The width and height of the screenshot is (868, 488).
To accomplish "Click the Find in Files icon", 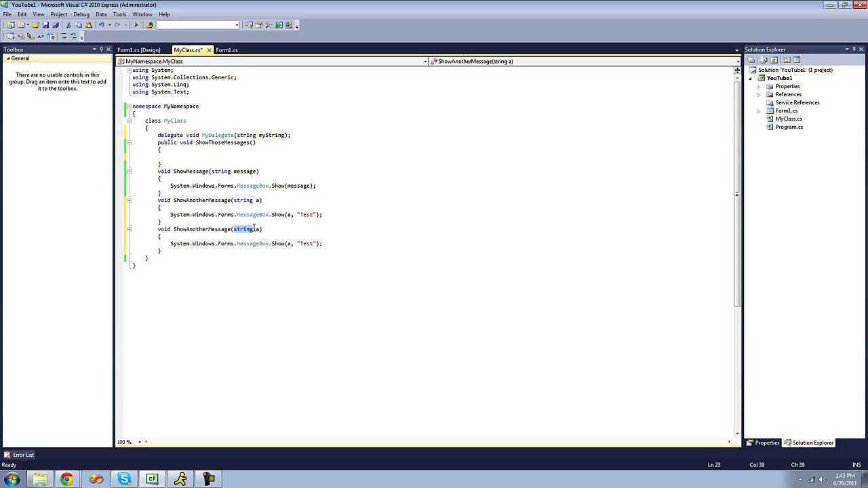I will pyautogui.click(x=149, y=25).
